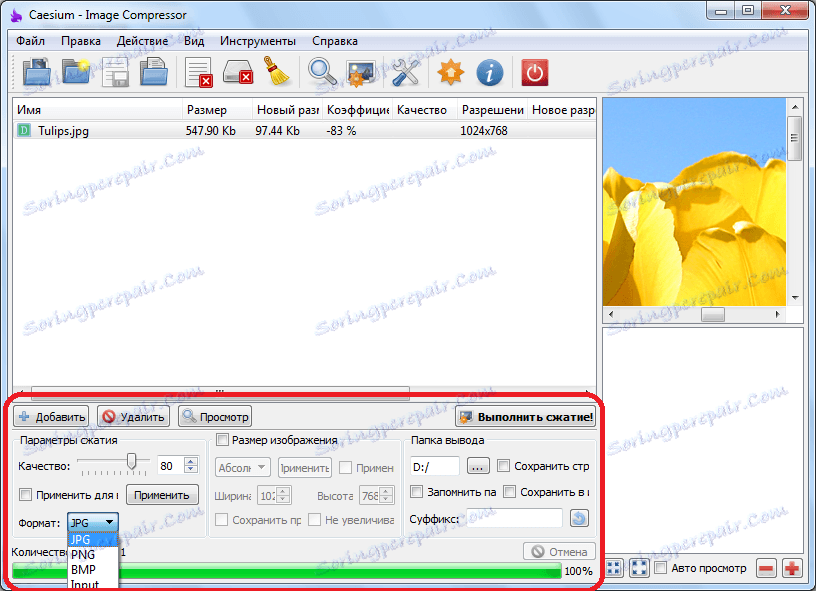Click the Remove Item from list icon
Viewport: 816px width, 591px height.
pos(199,72)
